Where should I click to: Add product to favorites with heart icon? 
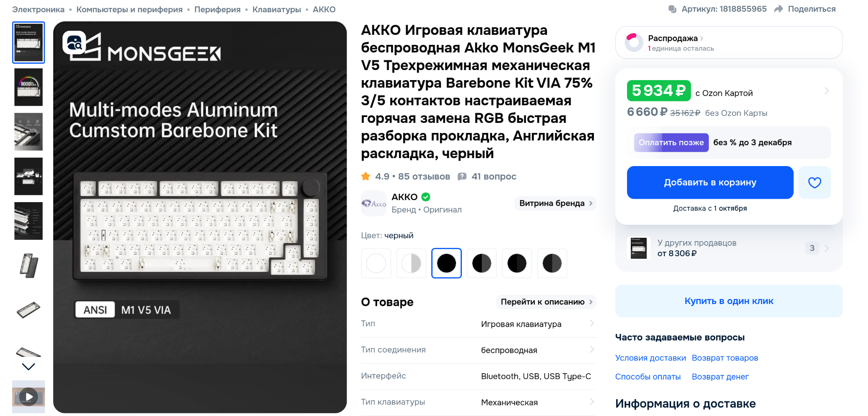coord(814,182)
